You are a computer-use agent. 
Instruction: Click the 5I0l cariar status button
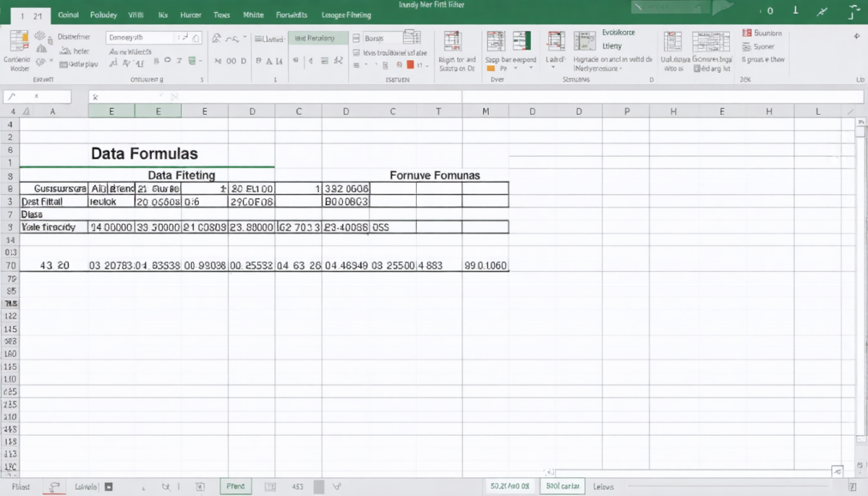pyautogui.click(x=563, y=487)
